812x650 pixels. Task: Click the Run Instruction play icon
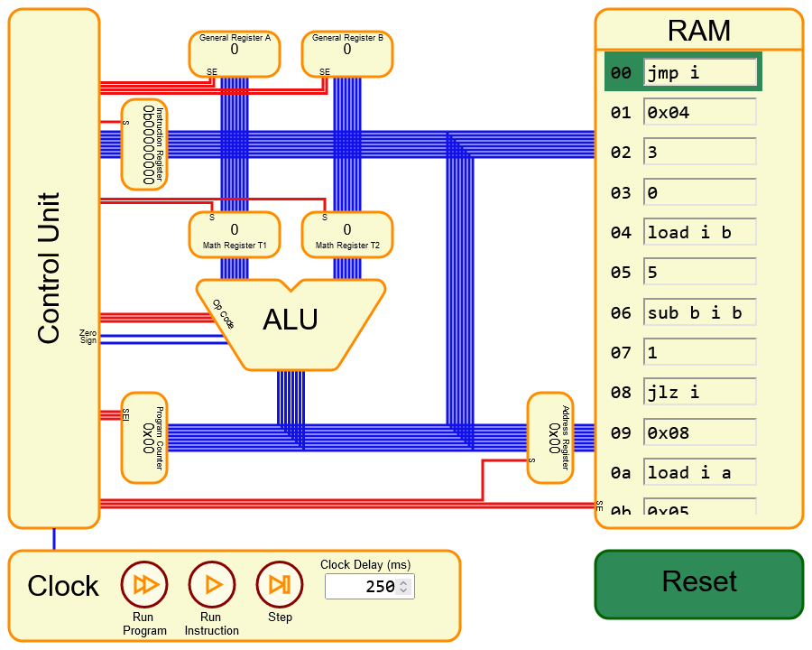click(x=212, y=585)
